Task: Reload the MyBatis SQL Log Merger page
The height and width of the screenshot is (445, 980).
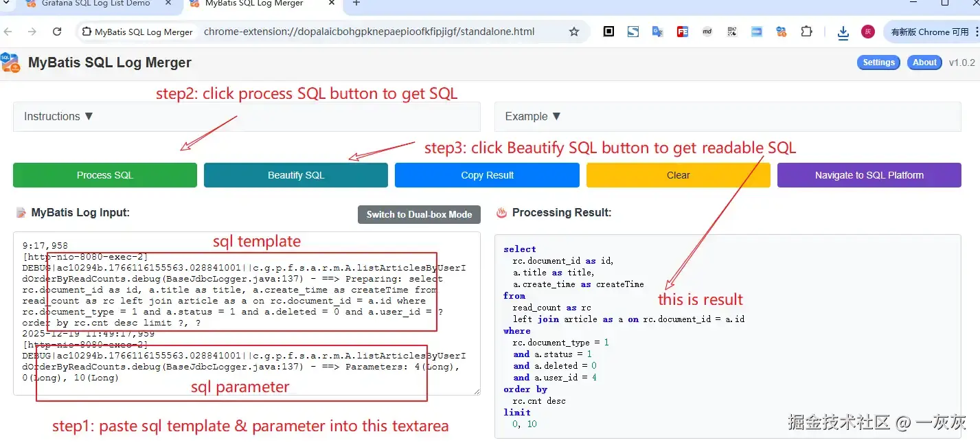Action: click(57, 32)
